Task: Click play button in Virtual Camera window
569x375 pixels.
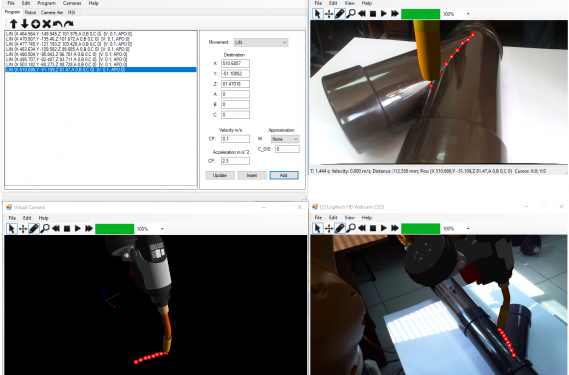Action: 78,229
